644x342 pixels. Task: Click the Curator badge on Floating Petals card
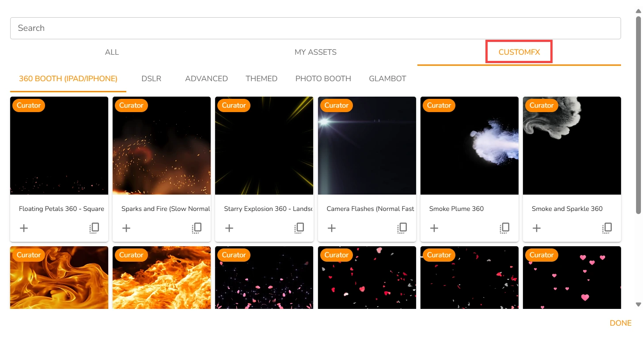point(29,105)
